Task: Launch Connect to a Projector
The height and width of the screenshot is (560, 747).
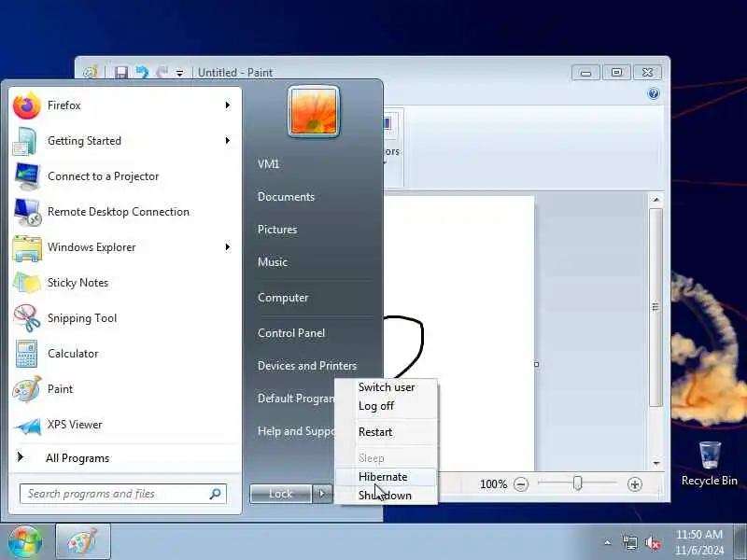Action: click(x=125, y=176)
